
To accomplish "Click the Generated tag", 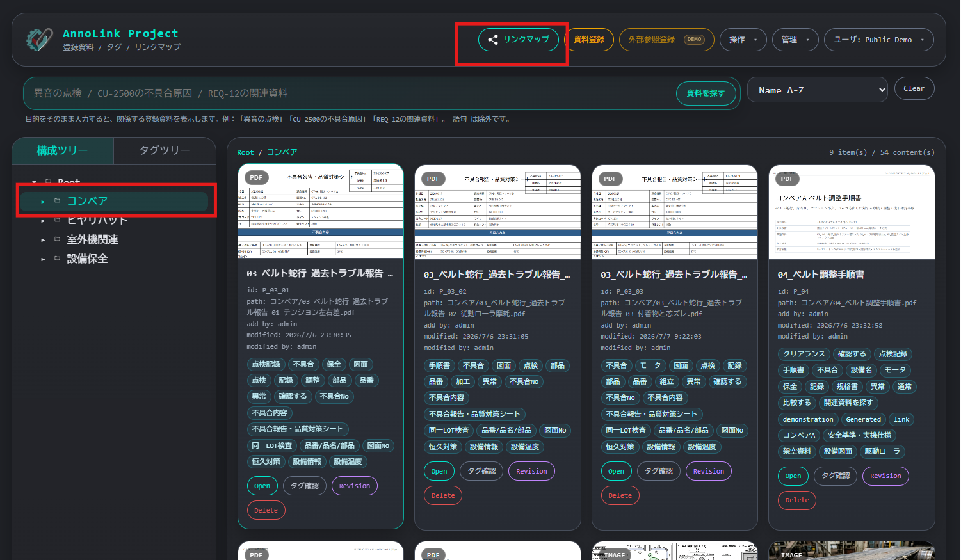I will (864, 420).
